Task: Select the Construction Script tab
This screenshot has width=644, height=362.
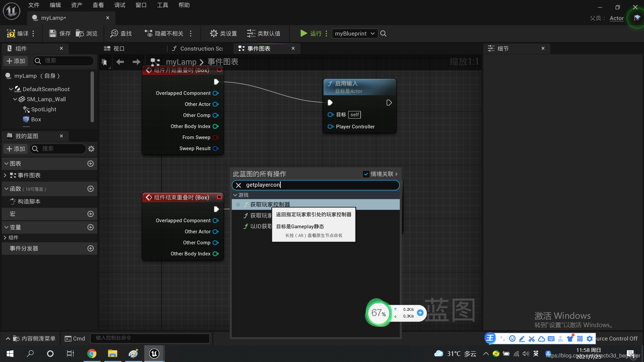Action: coord(200,48)
